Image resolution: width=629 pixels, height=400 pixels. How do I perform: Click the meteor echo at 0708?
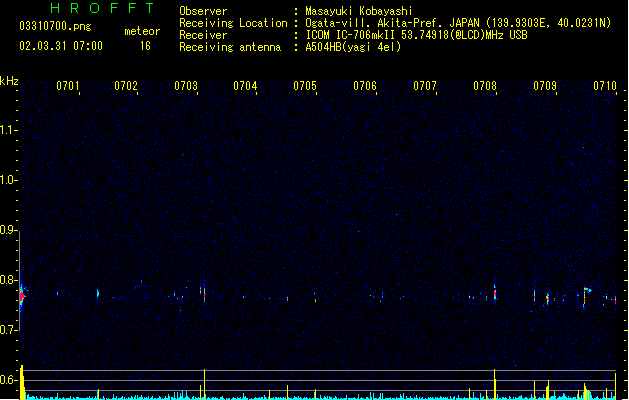(x=495, y=293)
